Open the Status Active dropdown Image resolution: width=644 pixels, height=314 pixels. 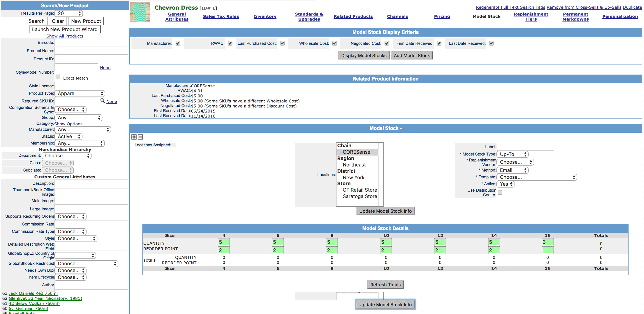click(69, 137)
